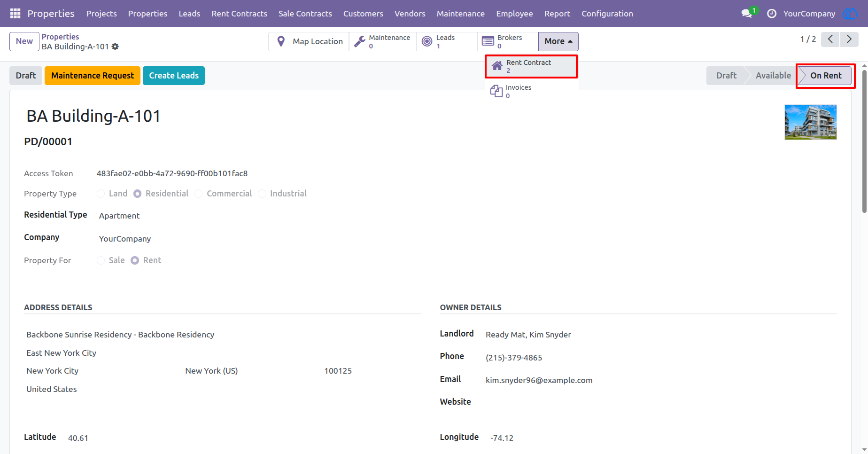The height and width of the screenshot is (454, 868).
Task: Click the Maintenance Request button
Action: (x=93, y=76)
